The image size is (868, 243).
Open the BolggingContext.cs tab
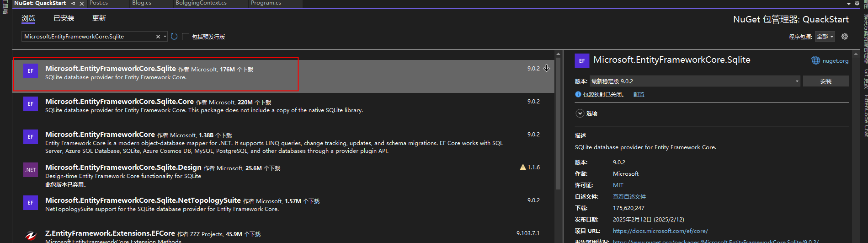click(201, 3)
